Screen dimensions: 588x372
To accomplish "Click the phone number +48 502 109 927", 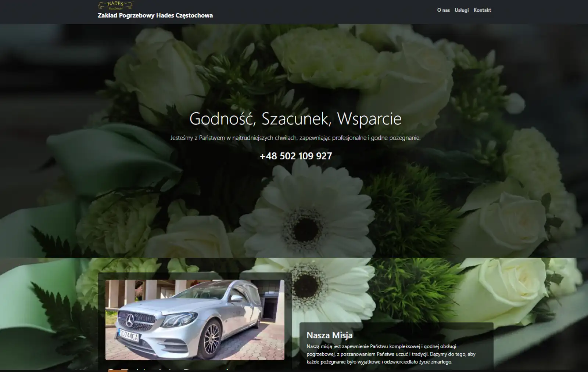I will [295, 156].
